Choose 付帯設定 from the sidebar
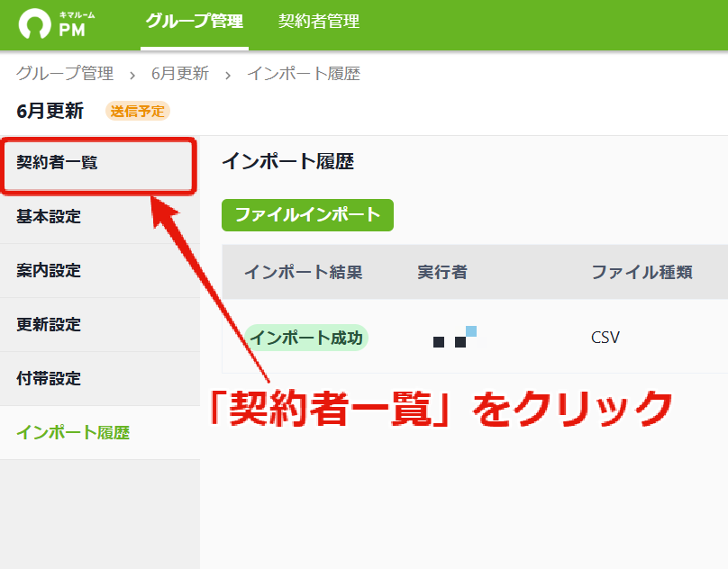 [x=99, y=379]
